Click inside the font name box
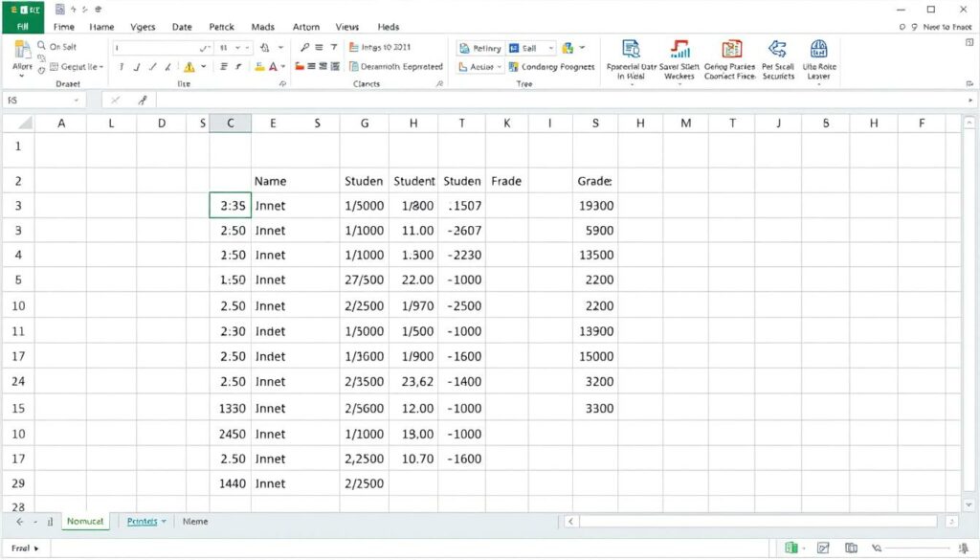 click(x=161, y=48)
